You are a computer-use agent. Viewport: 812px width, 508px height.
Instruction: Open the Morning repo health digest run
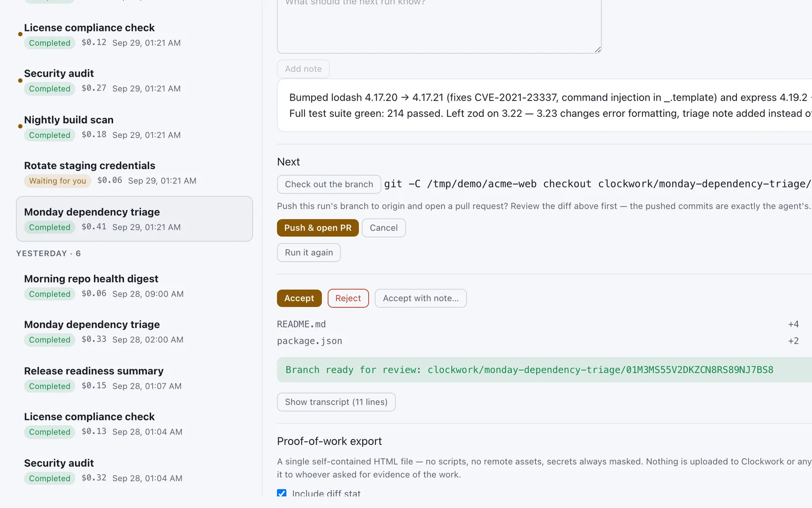[x=134, y=286]
